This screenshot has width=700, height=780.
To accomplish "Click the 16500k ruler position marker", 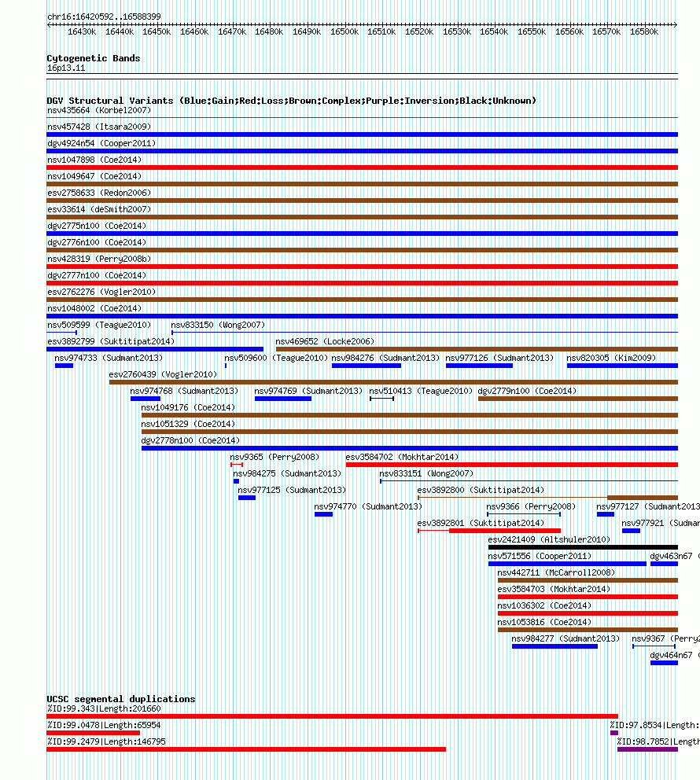I will point(344,31).
